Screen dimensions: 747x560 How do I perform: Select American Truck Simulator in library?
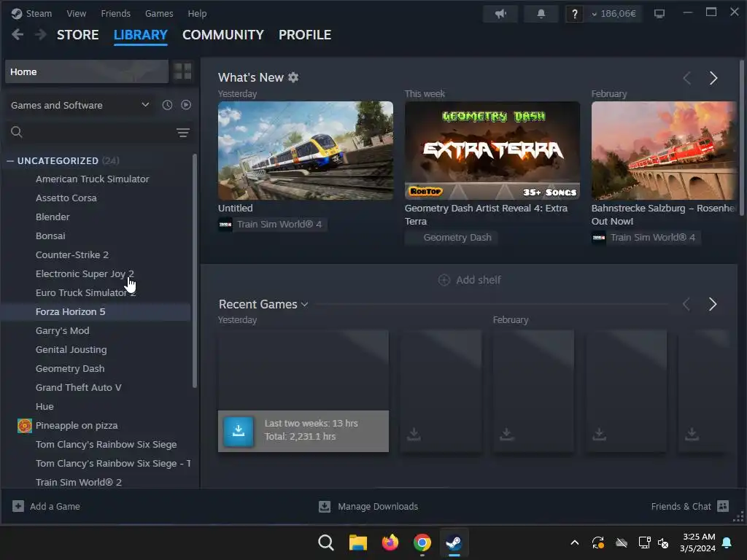click(93, 179)
